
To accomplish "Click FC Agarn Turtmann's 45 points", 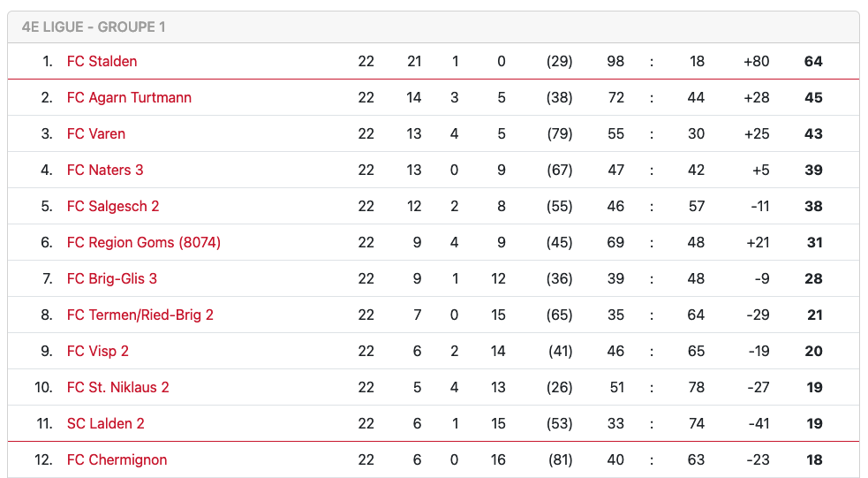I will [813, 97].
